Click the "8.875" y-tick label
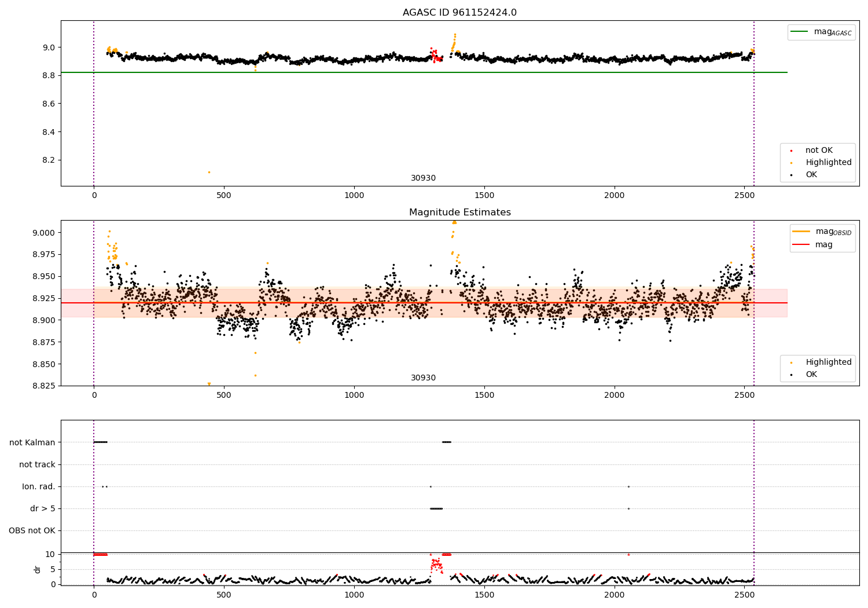The width and height of the screenshot is (868, 608). (45, 342)
